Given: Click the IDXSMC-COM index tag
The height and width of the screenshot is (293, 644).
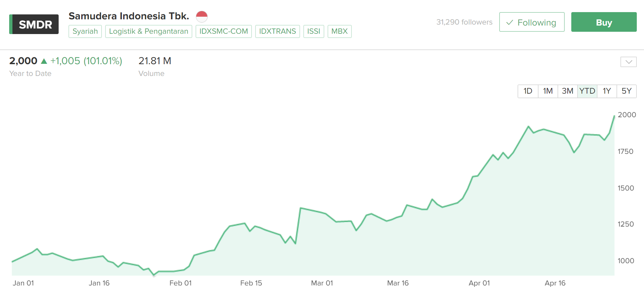Looking at the screenshot, I should (x=223, y=31).
